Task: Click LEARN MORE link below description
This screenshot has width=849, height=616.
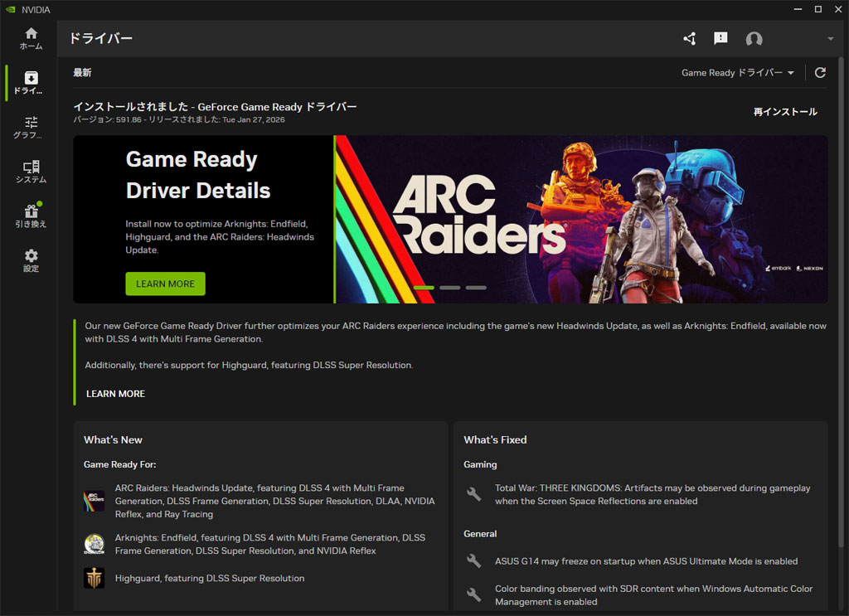Action: coord(115,394)
